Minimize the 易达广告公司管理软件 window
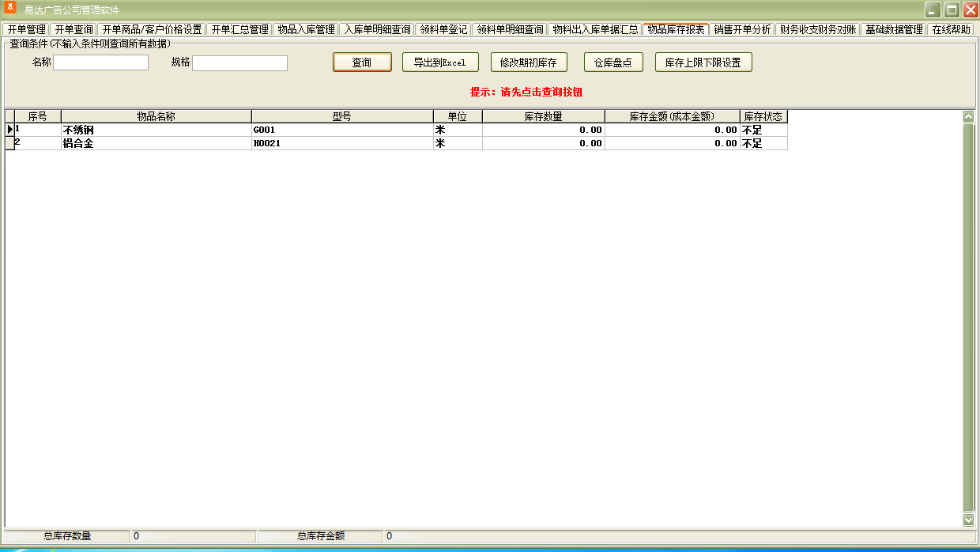Image resolution: width=980 pixels, height=552 pixels. coord(933,9)
